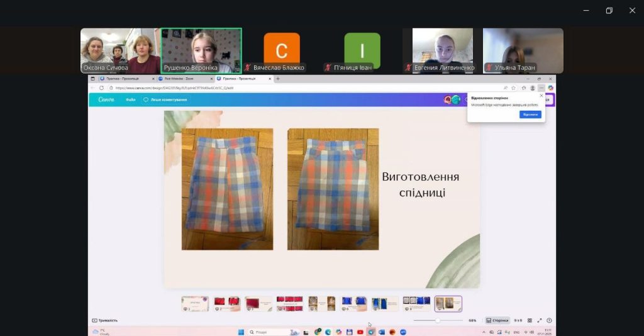
Task: Enter fullscreen presentation mode
Action: 540,320
